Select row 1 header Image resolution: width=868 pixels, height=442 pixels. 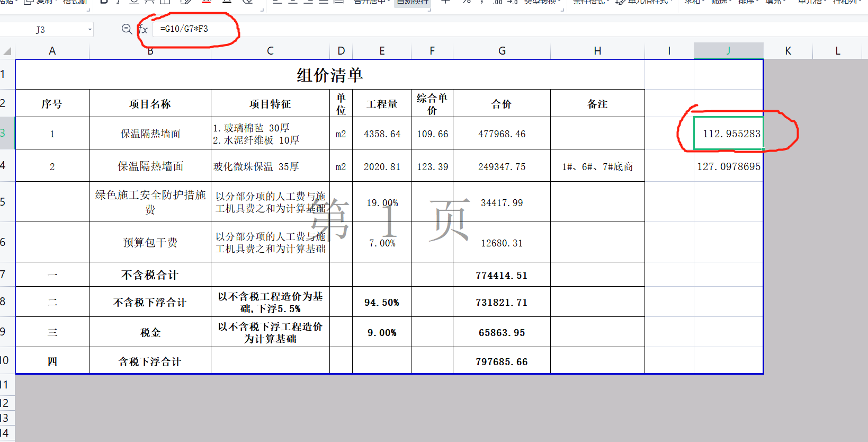click(7, 74)
